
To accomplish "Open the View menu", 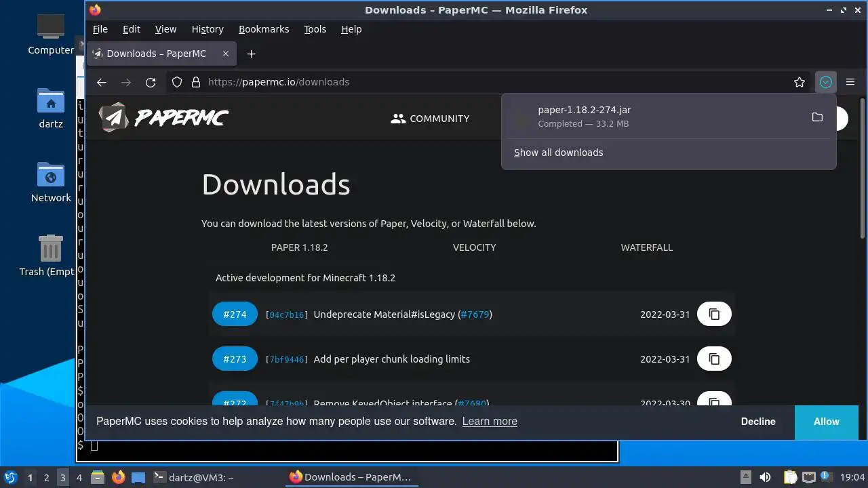I will pos(165,29).
